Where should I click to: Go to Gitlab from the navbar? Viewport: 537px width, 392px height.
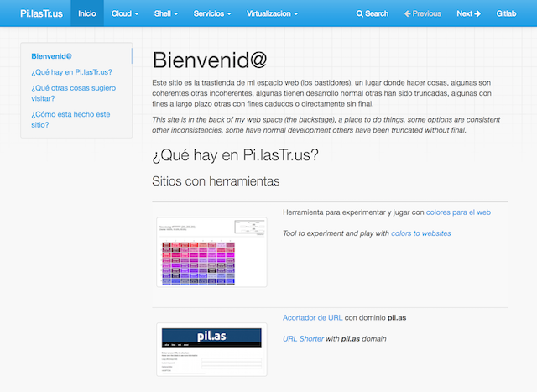click(506, 13)
